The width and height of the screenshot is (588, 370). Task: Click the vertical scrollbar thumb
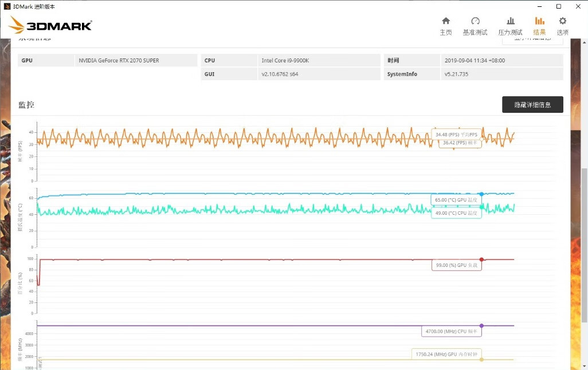pyautogui.click(x=584, y=246)
